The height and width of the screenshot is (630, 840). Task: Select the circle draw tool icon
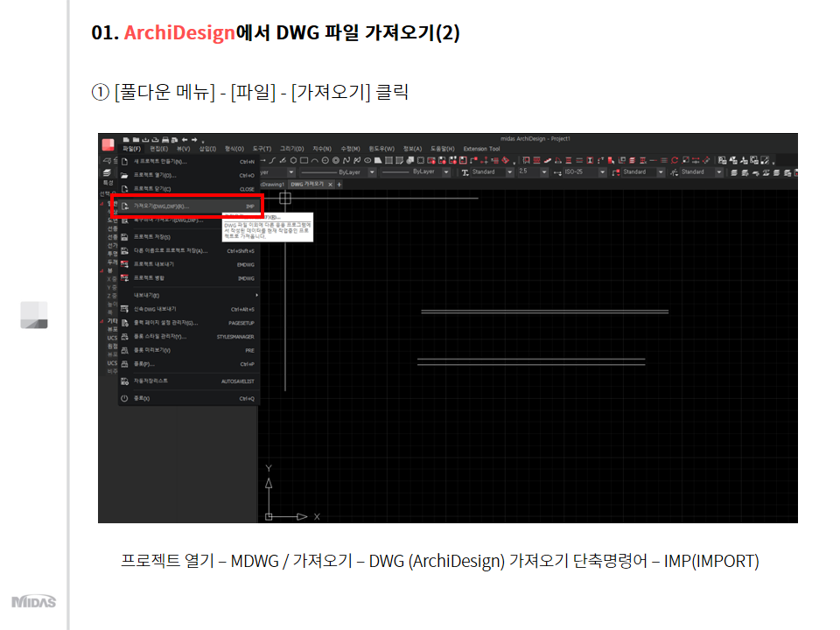tap(325, 160)
